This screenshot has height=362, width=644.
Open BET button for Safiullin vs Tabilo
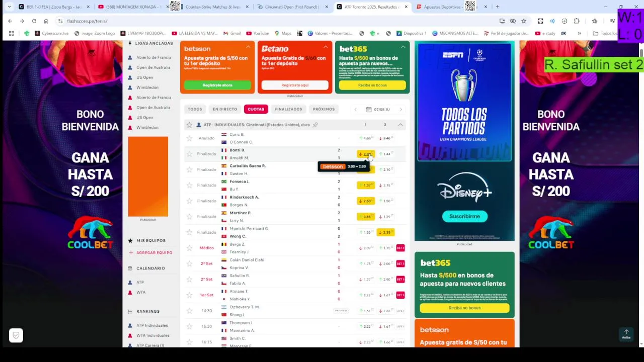(400, 279)
